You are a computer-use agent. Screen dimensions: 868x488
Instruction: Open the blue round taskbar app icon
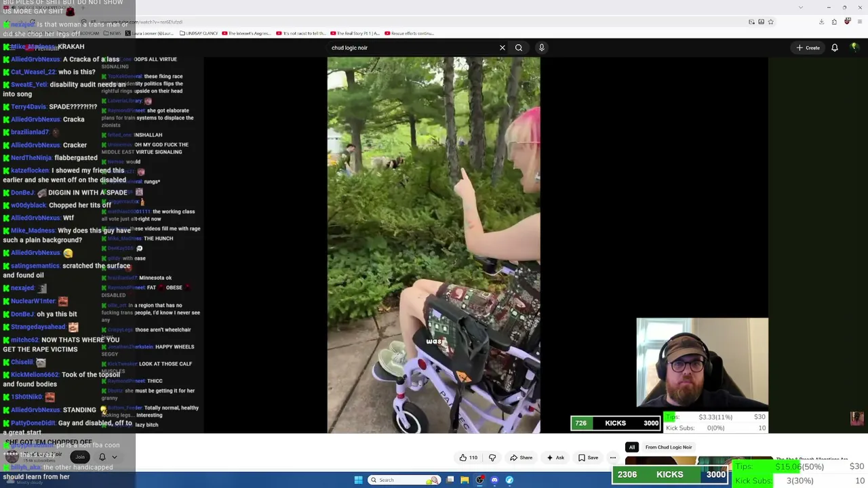[509, 480]
